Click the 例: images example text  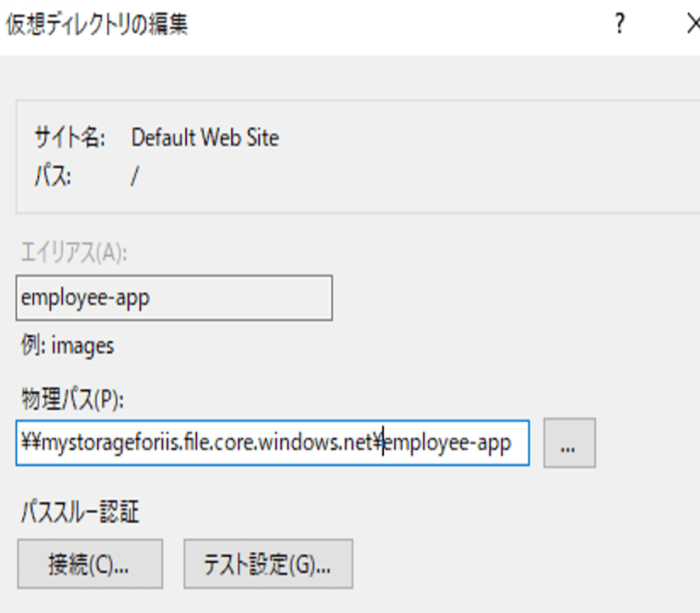coord(67,346)
